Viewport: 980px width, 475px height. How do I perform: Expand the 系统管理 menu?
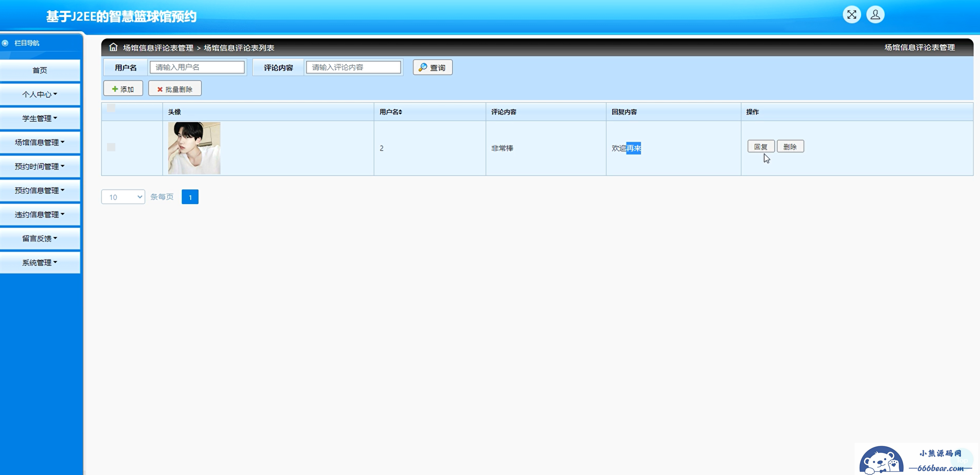click(40, 263)
